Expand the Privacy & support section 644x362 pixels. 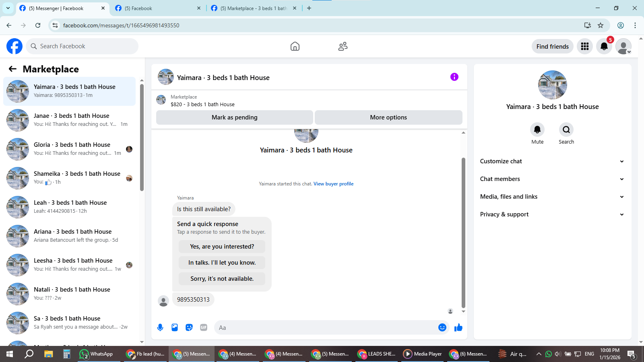[x=552, y=214]
